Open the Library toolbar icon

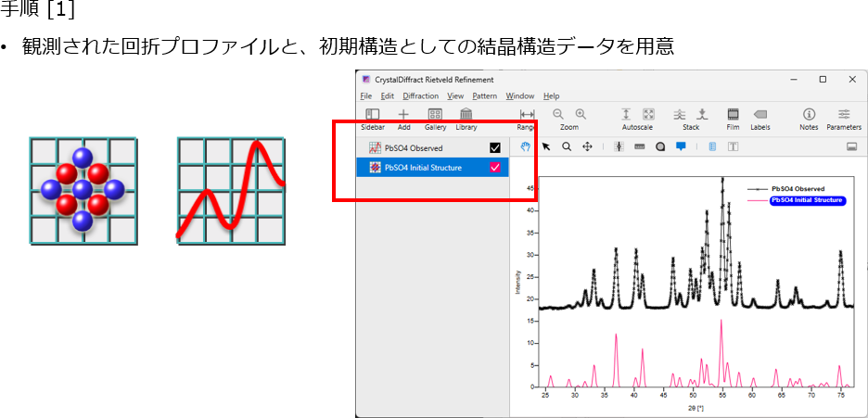466,114
